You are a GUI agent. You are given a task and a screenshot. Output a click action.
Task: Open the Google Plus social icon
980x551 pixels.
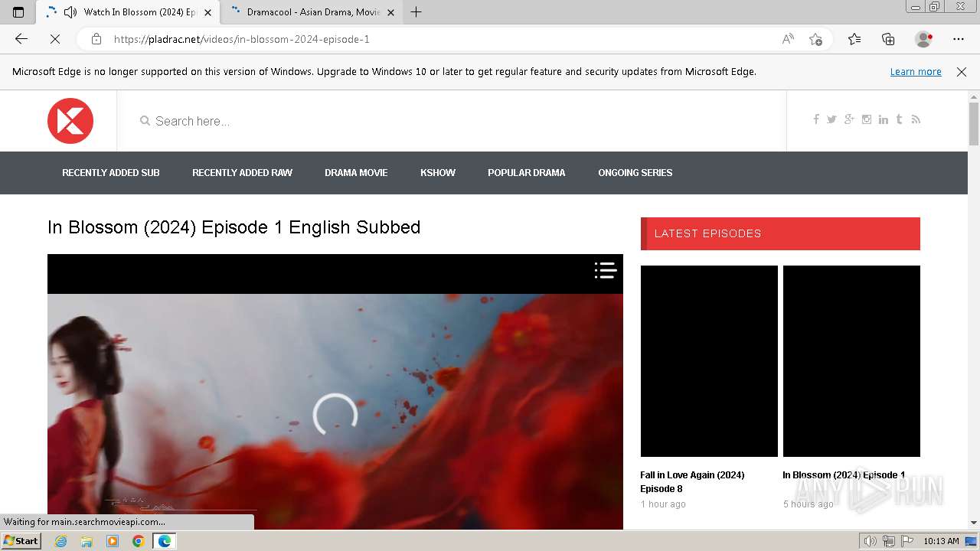[x=849, y=119]
